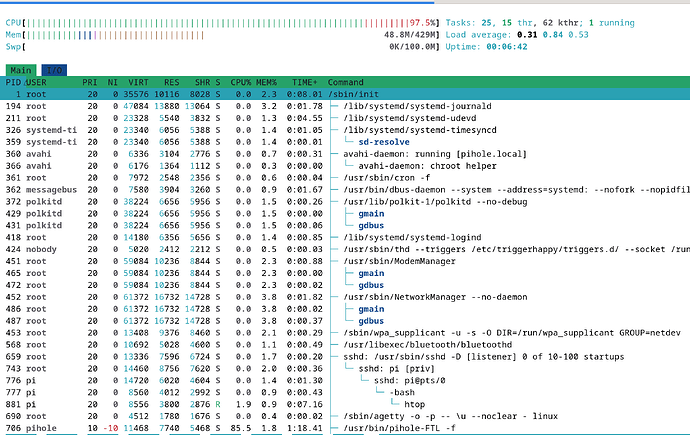Click the Load average readout
Viewport: 690px width, 435px height.
click(517, 35)
